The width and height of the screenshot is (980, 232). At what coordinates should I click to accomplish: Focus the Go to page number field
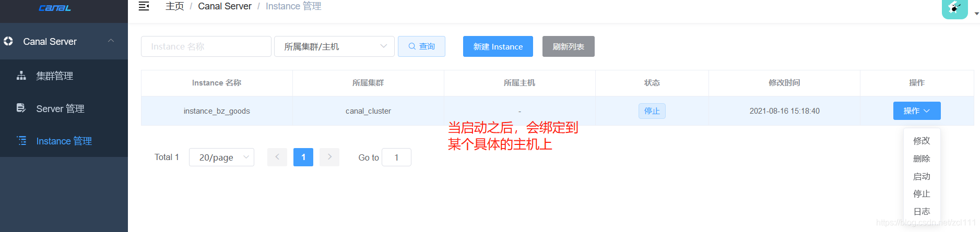click(x=396, y=157)
